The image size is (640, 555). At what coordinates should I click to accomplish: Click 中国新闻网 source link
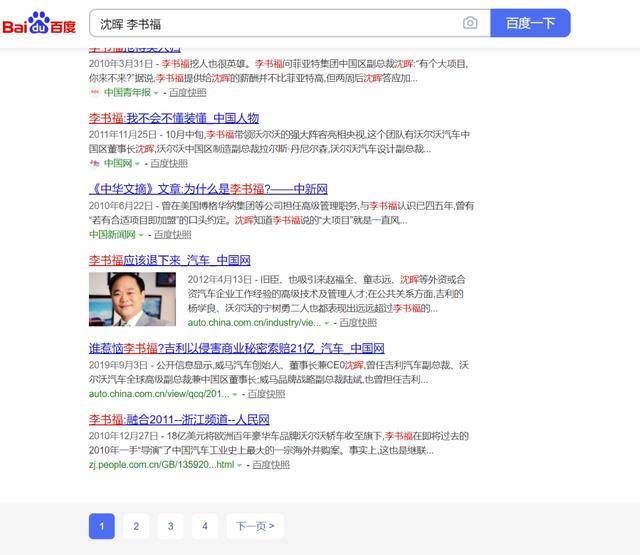pyautogui.click(x=112, y=234)
